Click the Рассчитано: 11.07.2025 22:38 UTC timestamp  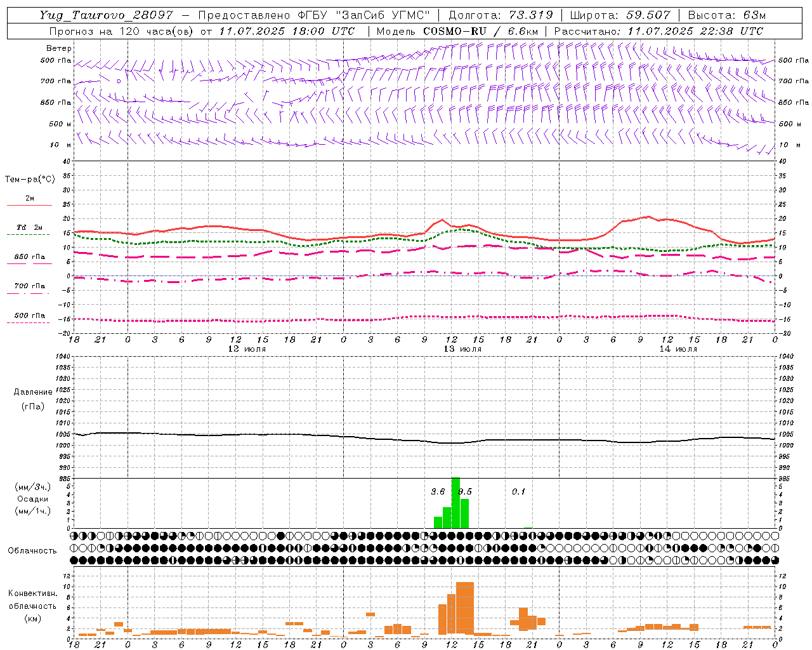pyautogui.click(x=658, y=31)
